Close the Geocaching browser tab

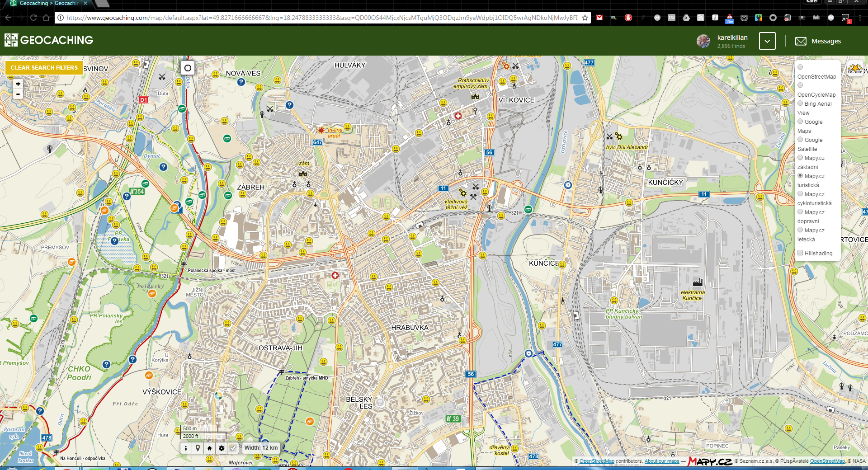click(x=85, y=3)
